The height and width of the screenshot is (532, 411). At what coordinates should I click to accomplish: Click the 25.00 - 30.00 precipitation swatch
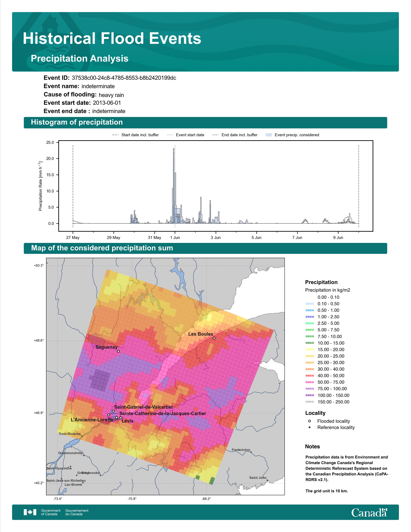pyautogui.click(x=309, y=363)
